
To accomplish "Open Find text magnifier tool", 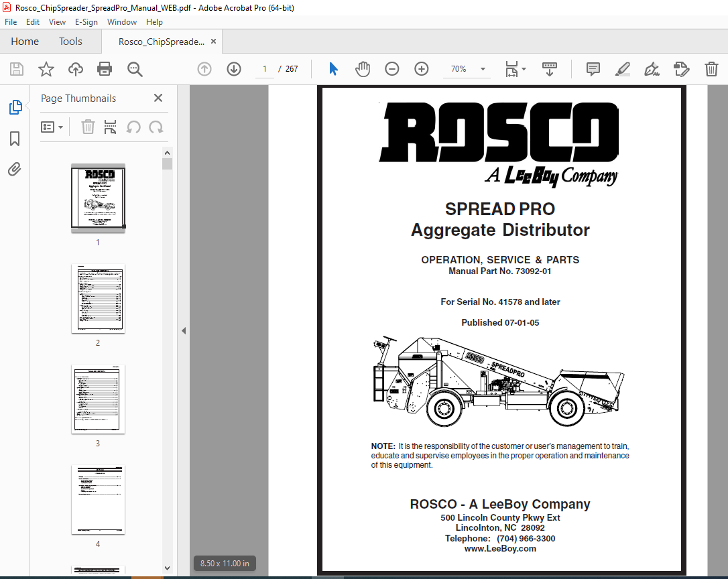I will tap(135, 69).
